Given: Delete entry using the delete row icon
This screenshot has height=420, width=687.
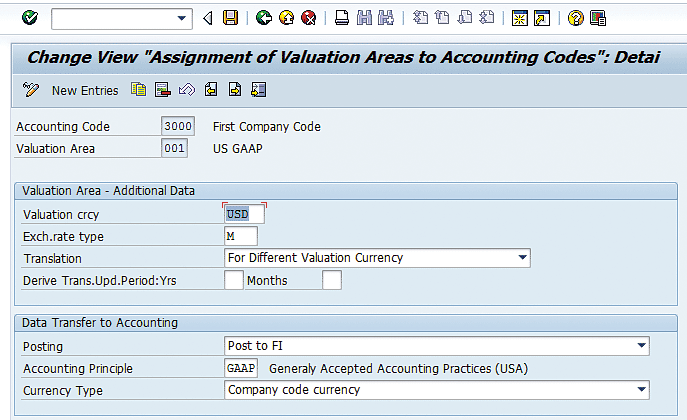Looking at the screenshot, I should click(163, 90).
